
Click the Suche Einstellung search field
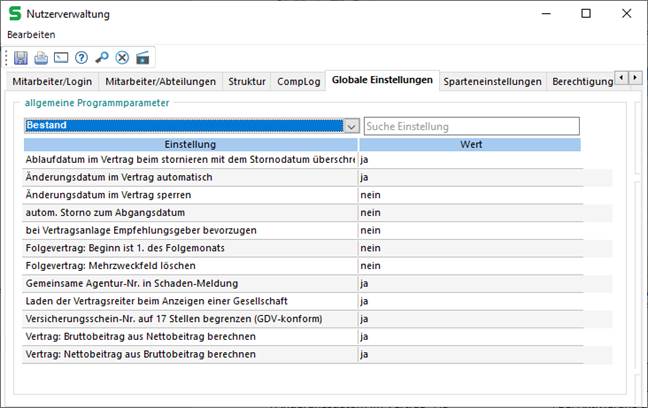[471, 127]
